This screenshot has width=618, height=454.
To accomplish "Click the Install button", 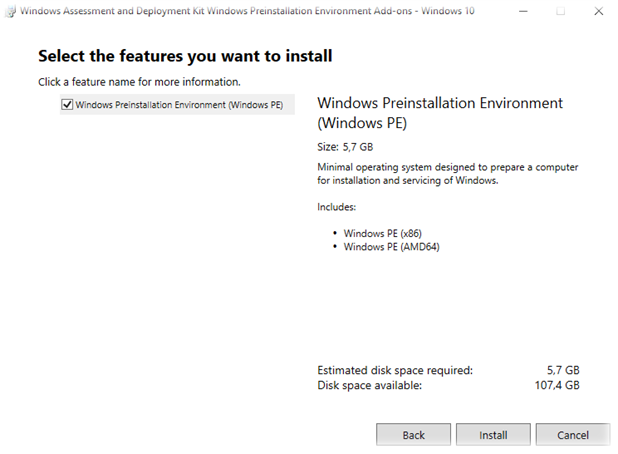I will (x=493, y=435).
